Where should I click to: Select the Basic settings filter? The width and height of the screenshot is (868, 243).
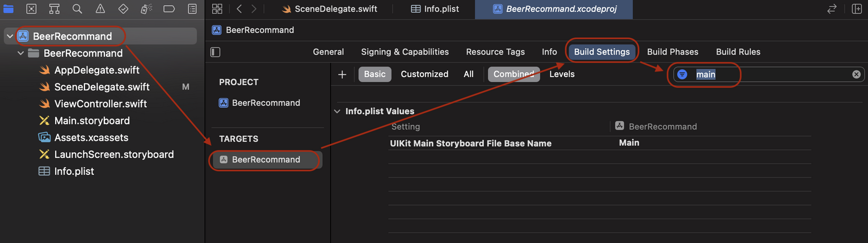tap(375, 74)
